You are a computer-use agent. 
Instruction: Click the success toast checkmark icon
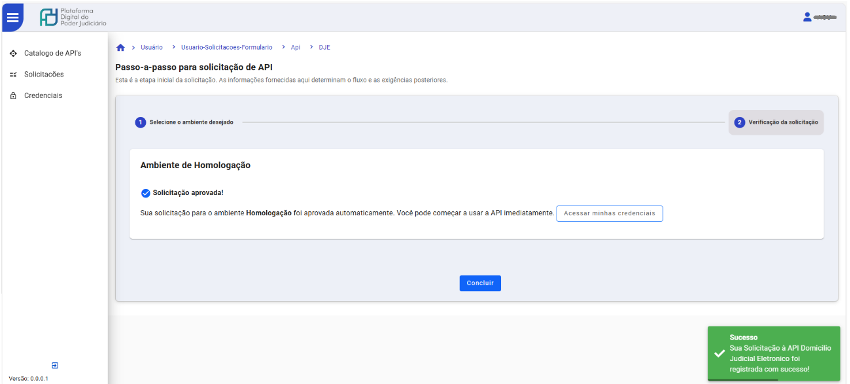[x=719, y=353]
